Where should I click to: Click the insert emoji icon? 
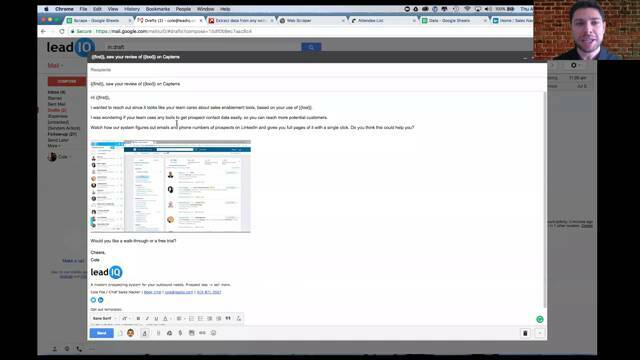(x=213, y=333)
